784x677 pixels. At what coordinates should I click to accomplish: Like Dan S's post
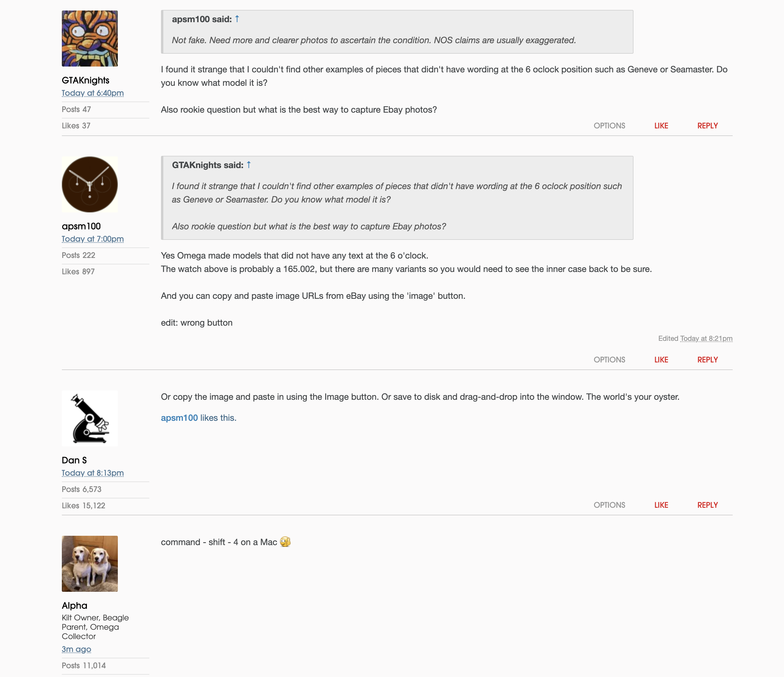661,505
